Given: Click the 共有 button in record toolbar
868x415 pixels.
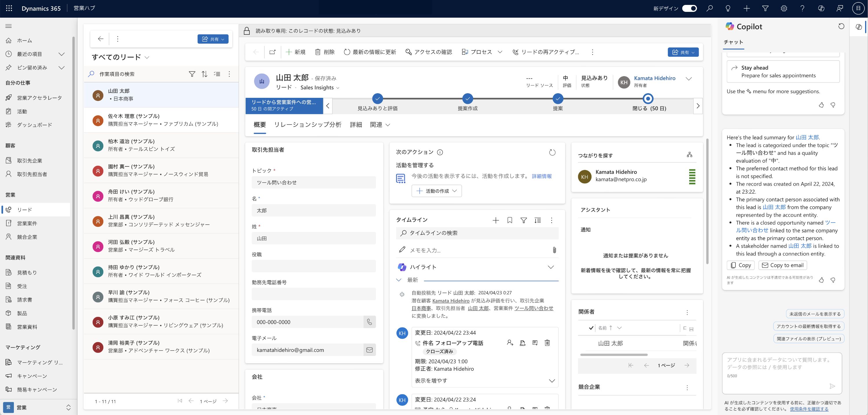Looking at the screenshot, I should pyautogui.click(x=683, y=52).
